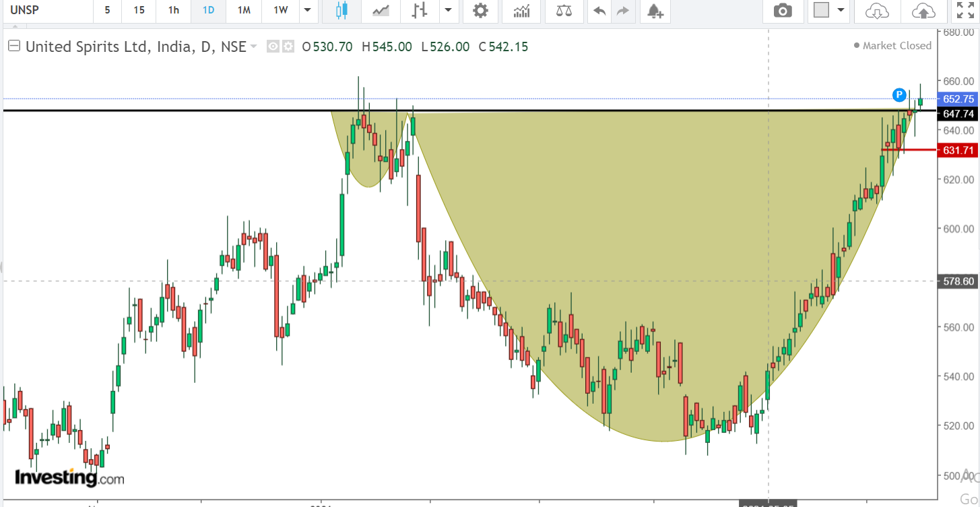Load chart layout from the cloud
This screenshot has width=980, height=507.
coord(876,10)
